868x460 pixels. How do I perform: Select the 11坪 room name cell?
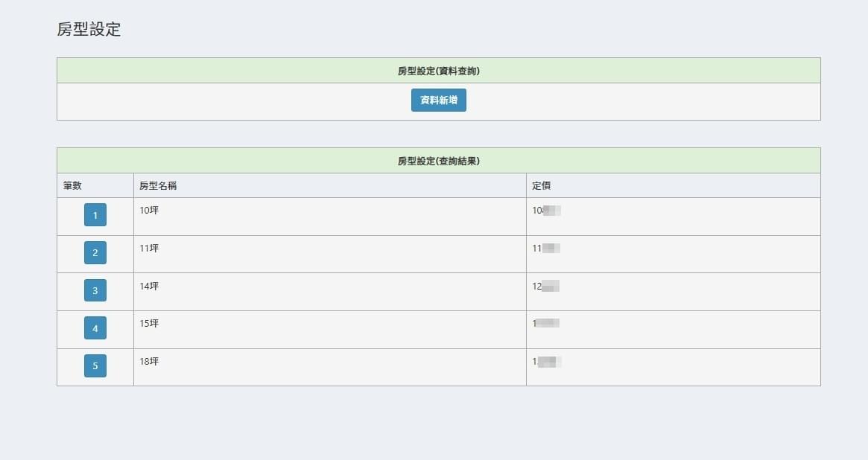point(149,249)
